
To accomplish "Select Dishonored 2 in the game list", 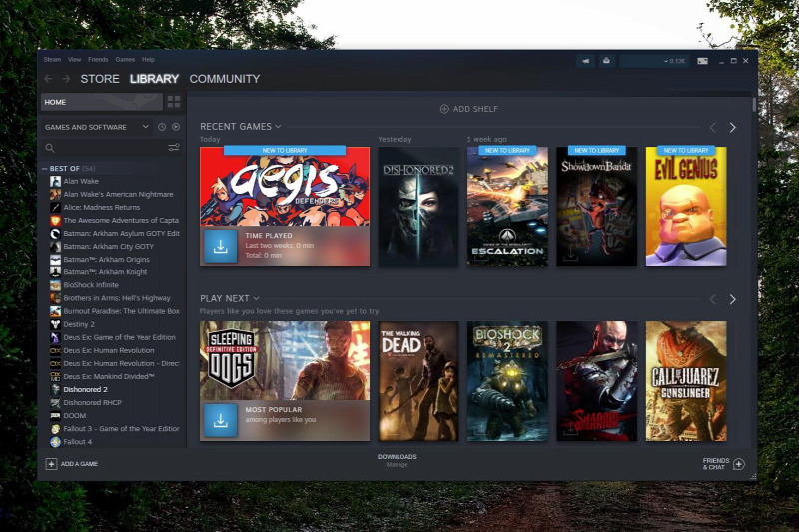I will (85, 389).
